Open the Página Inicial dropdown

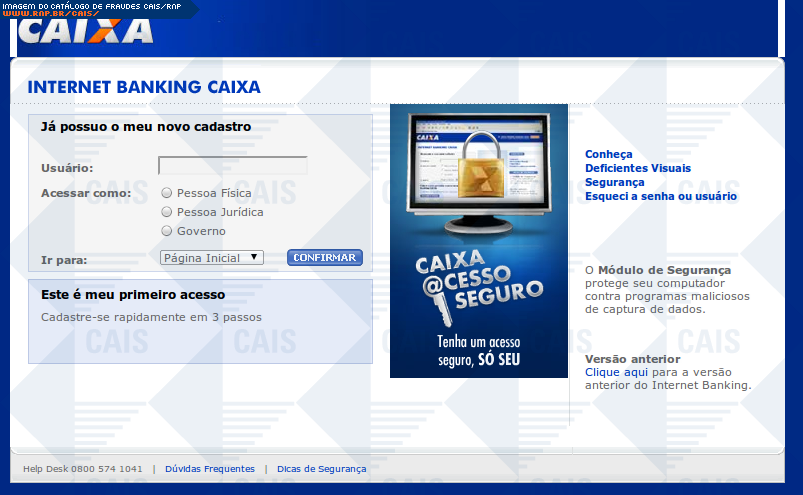click(211, 258)
